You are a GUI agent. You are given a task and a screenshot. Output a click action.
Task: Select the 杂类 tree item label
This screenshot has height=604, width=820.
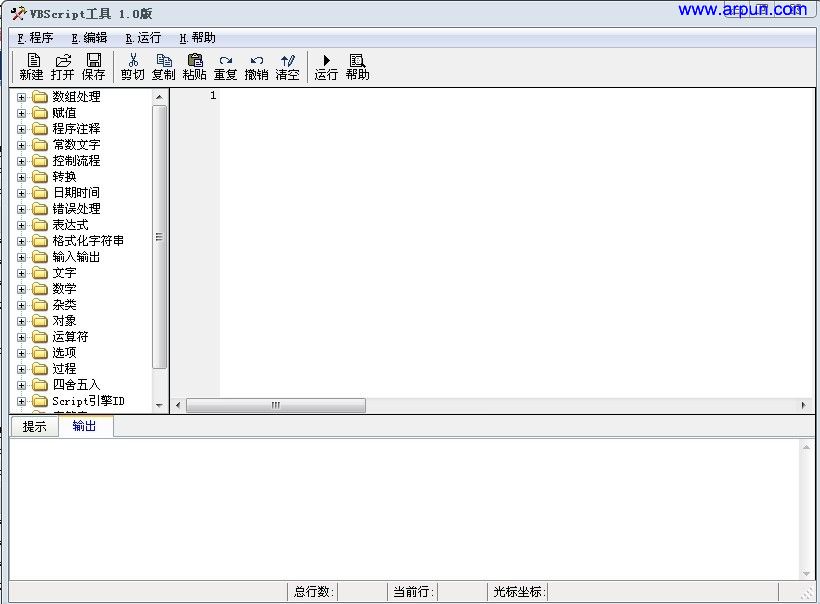(64, 305)
